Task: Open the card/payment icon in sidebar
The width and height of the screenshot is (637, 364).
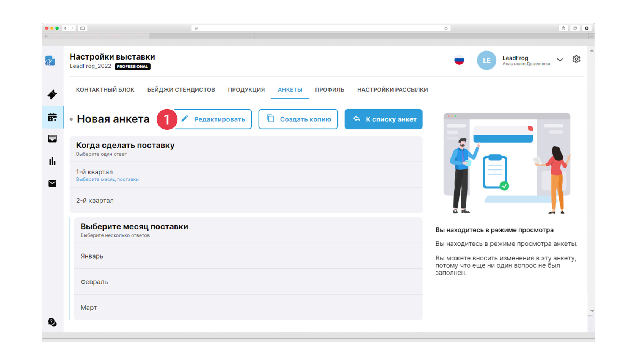Action: 52,139
